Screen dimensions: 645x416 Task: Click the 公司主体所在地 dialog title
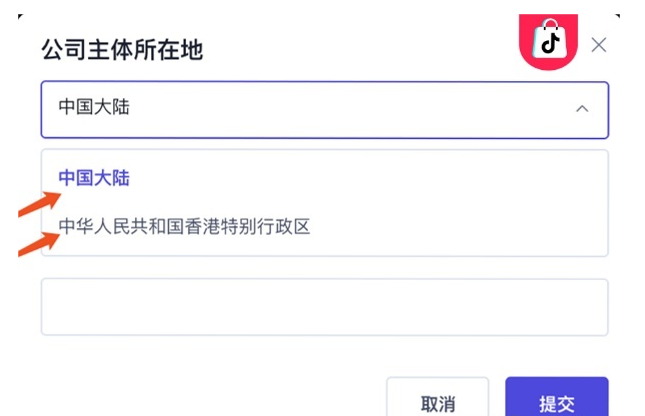coord(122,50)
